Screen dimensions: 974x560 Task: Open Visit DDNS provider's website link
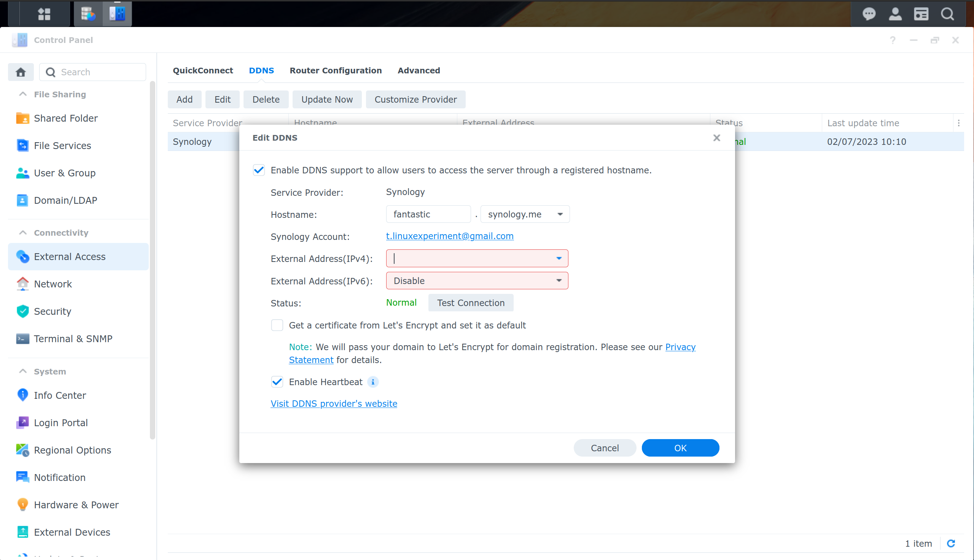(334, 403)
